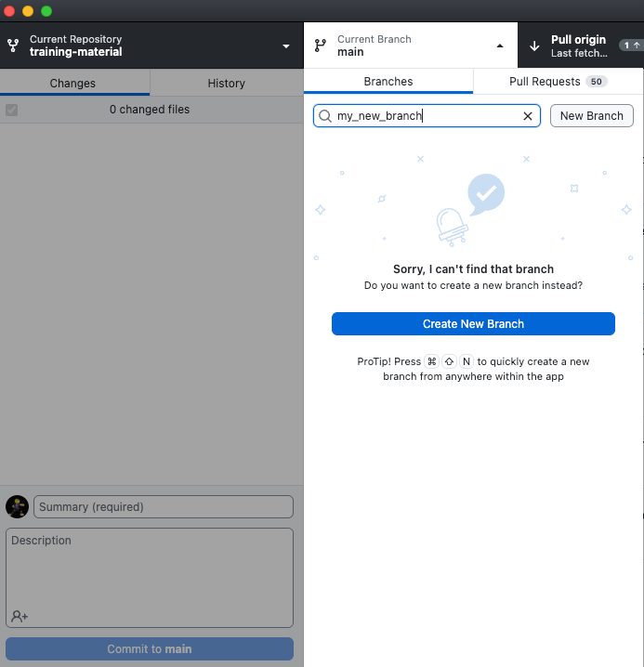
Task: Focus the Summary (required) field
Action: point(164,506)
